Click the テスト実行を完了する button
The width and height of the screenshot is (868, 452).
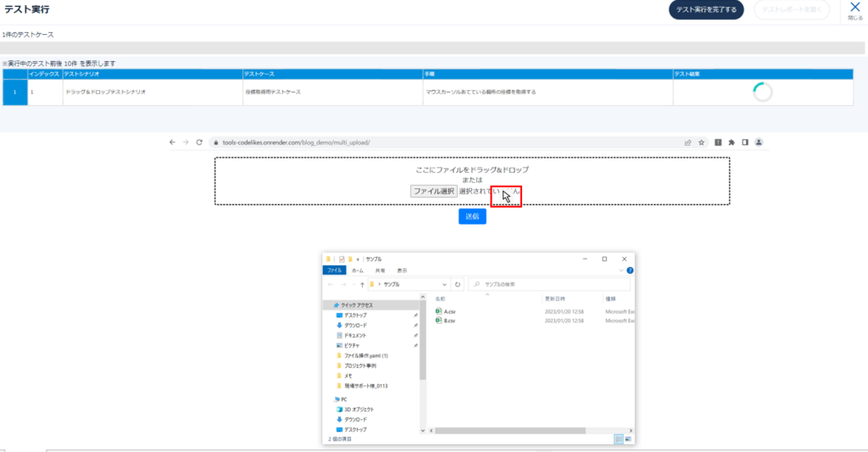click(x=706, y=10)
